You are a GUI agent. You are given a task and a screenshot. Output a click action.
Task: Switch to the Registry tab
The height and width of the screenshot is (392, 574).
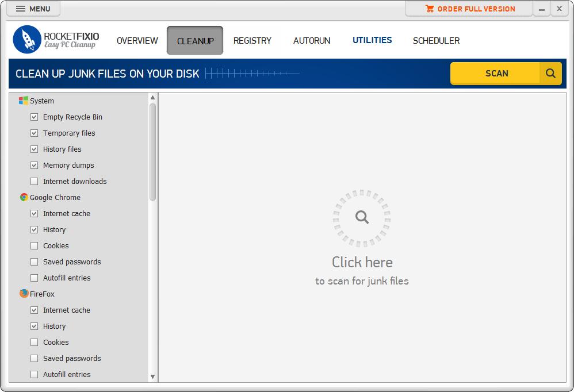point(252,41)
